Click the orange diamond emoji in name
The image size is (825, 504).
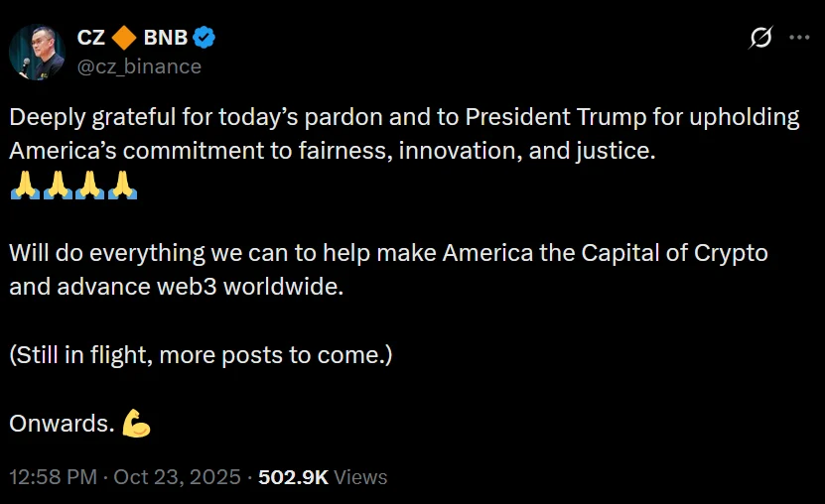pyautogui.click(x=124, y=39)
